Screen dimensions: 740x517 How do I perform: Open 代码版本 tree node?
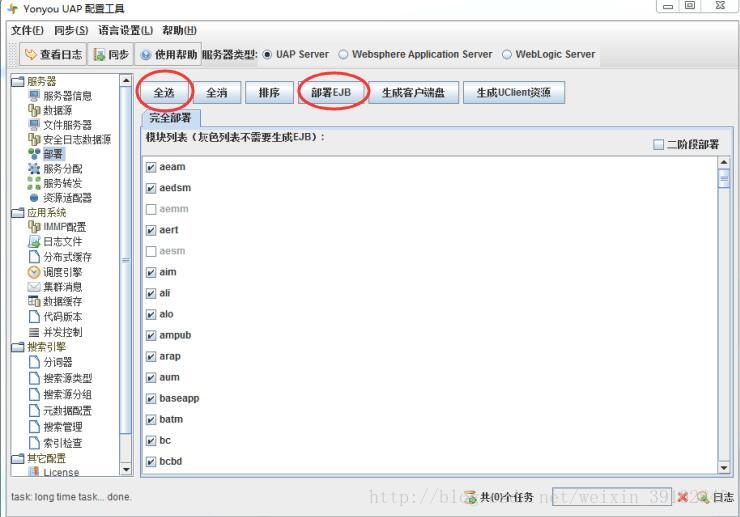(x=55, y=316)
